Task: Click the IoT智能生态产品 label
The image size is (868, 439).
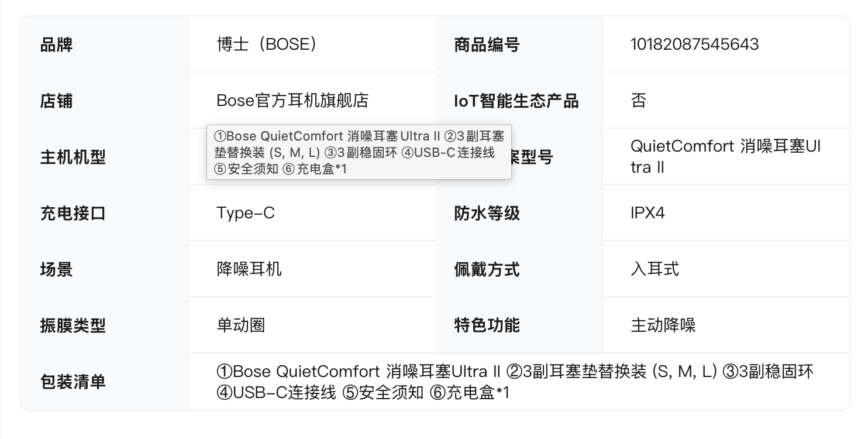Action: point(516,101)
